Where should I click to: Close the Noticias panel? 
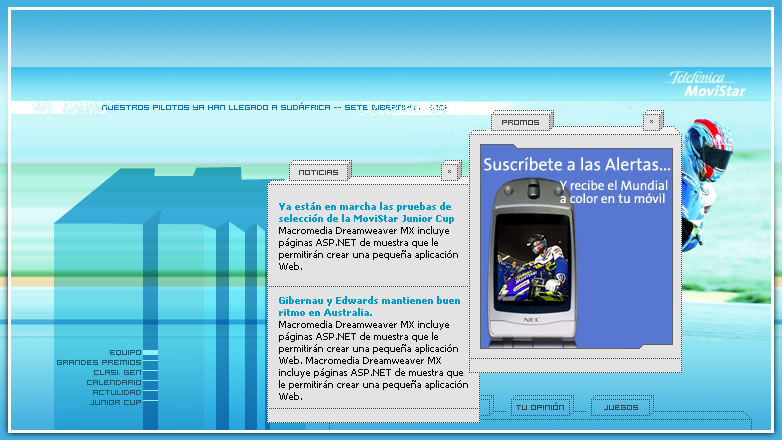[x=450, y=172]
